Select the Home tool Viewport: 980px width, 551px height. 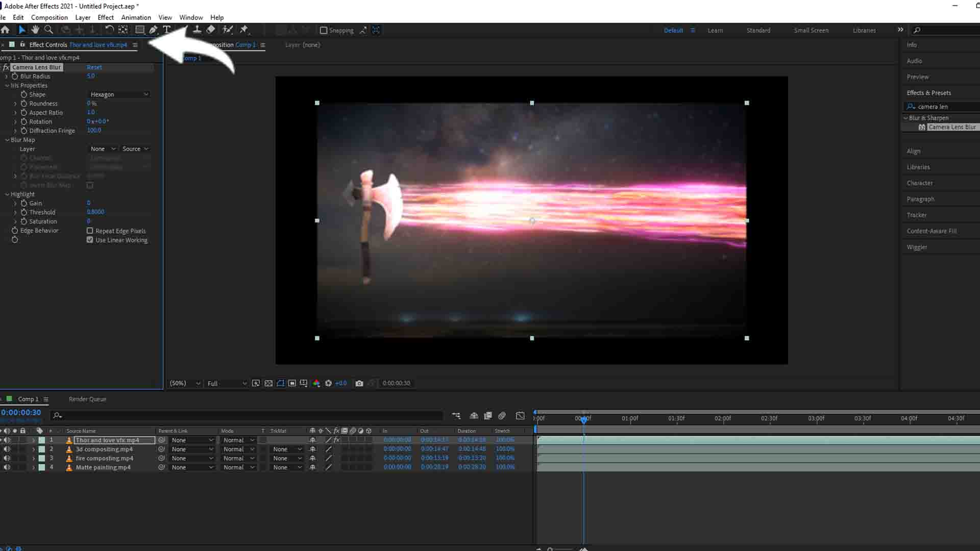pyautogui.click(x=5, y=30)
